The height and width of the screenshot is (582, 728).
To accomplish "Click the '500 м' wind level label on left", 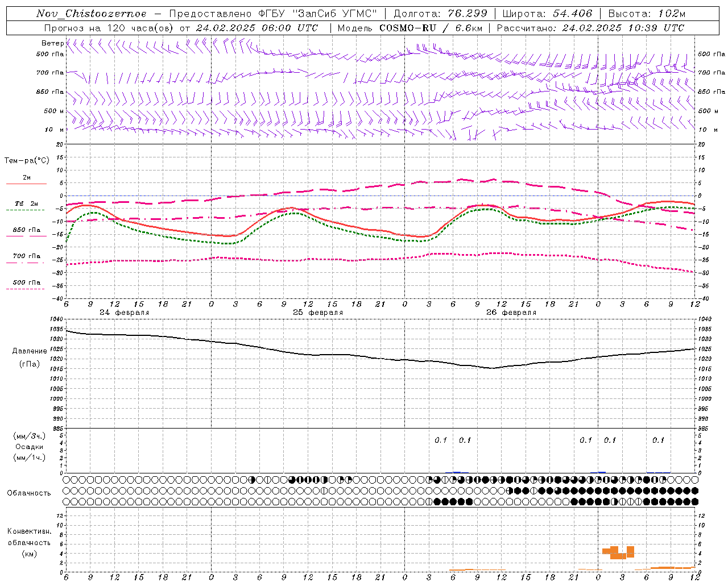I will pyautogui.click(x=54, y=111).
